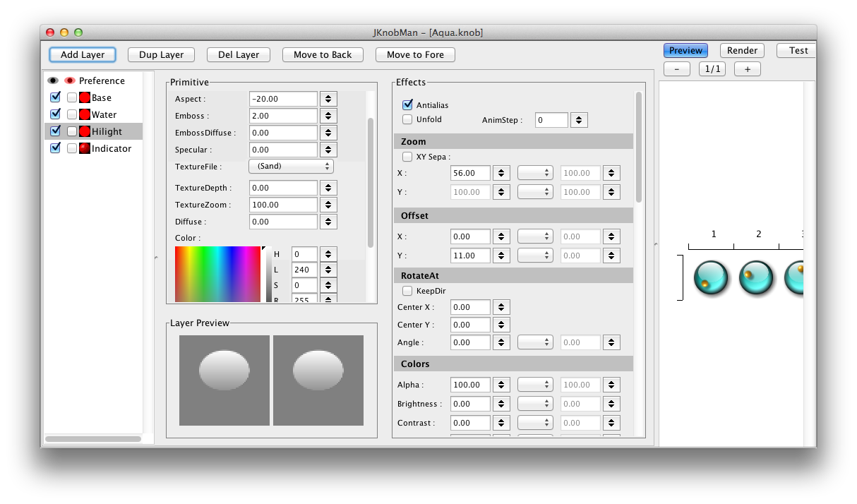Switch to the Preview tab
Screen dimensions: 857x504
(x=685, y=50)
